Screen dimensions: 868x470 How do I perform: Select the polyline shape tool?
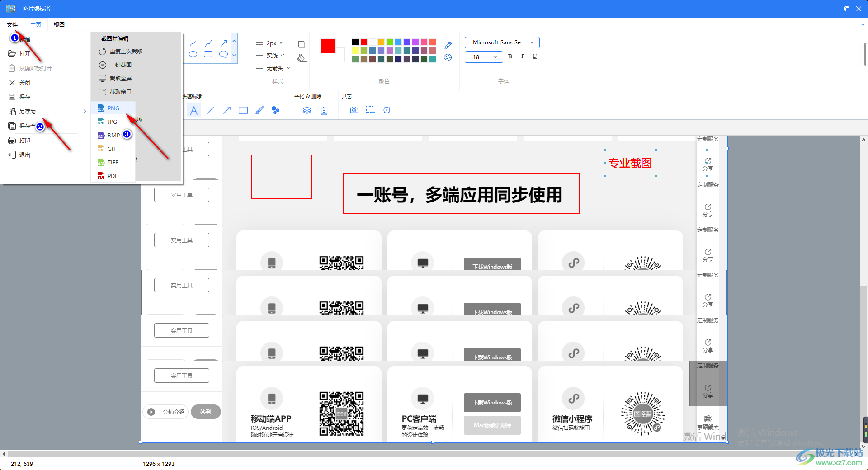pos(208,43)
